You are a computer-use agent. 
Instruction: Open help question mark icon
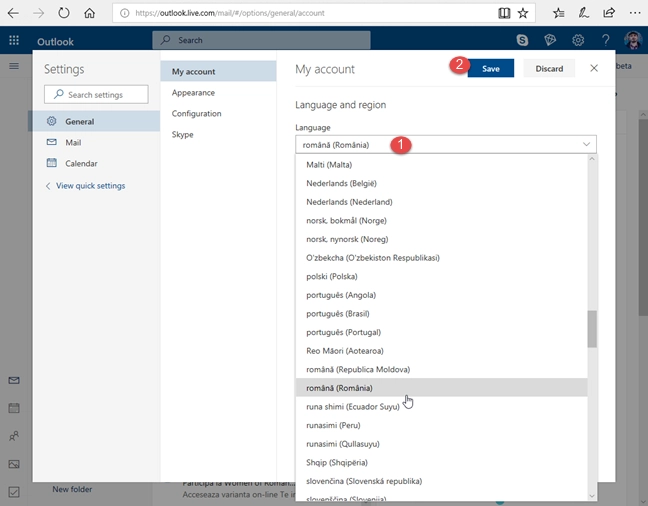[x=605, y=40]
